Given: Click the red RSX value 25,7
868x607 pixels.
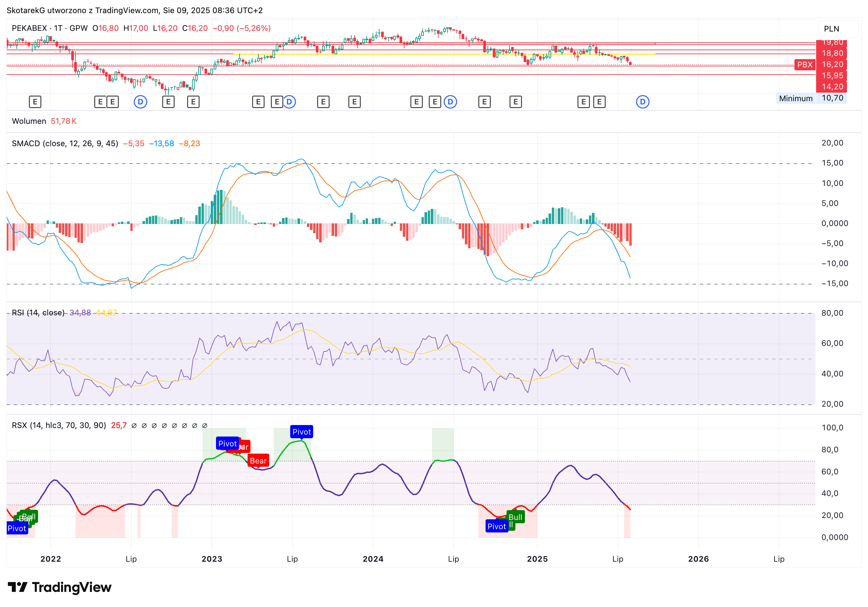Looking at the screenshot, I should 119,425.
